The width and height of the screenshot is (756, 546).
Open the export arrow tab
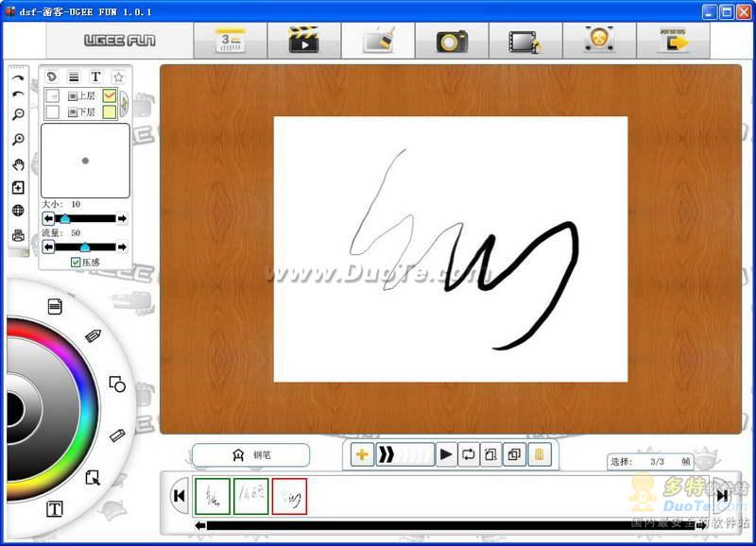(x=674, y=41)
